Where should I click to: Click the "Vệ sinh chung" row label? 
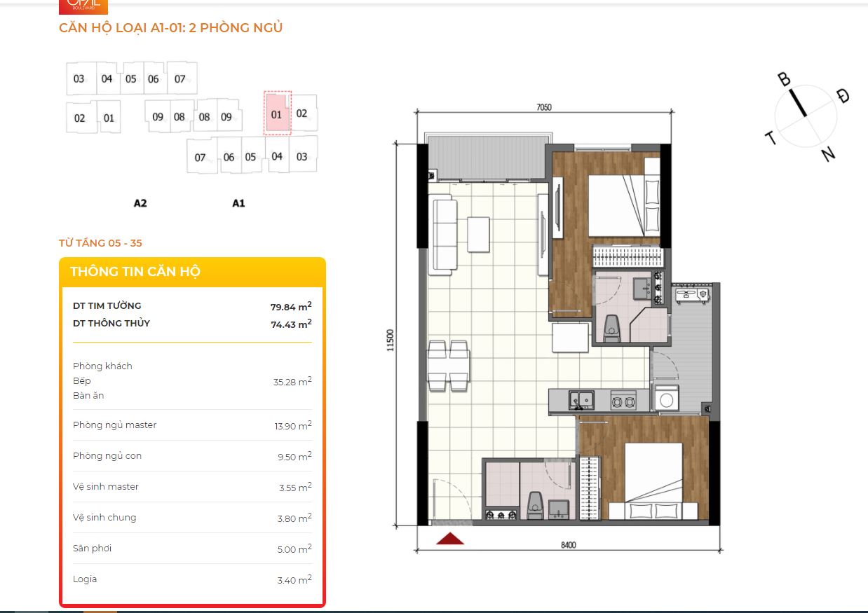click(x=104, y=517)
